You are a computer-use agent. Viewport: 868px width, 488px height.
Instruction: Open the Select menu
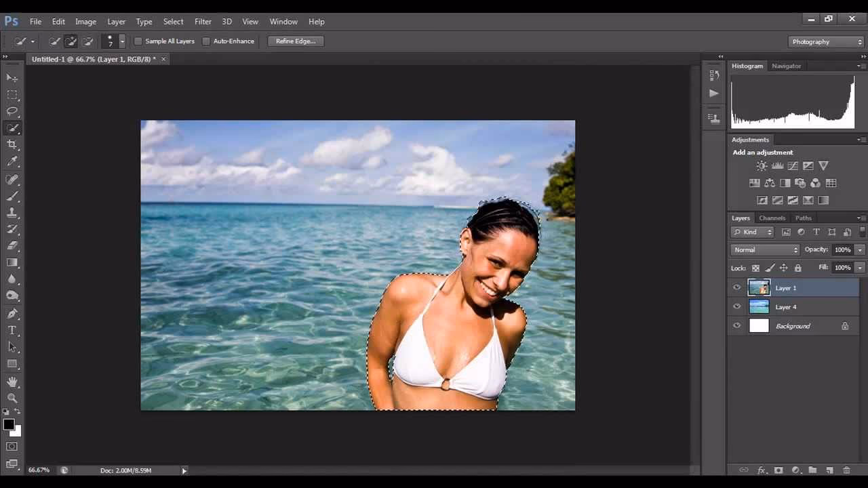coord(173,21)
